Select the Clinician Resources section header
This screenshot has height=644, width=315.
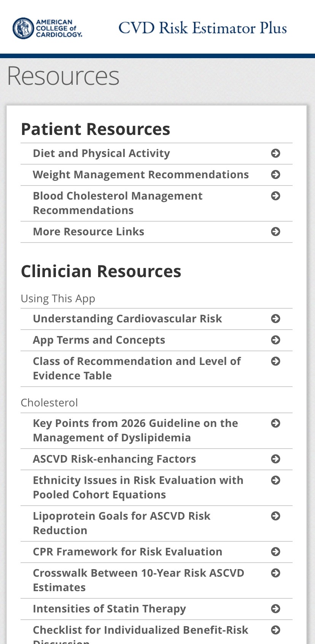click(101, 271)
